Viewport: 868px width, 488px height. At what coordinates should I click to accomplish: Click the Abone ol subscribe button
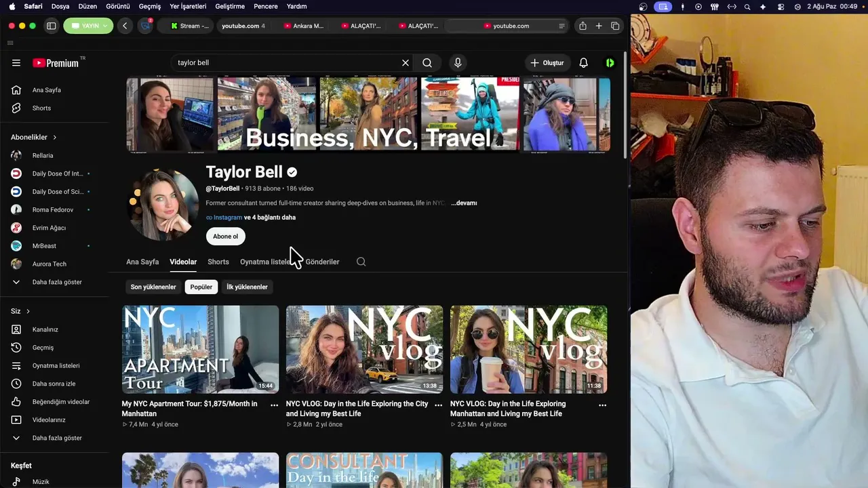pyautogui.click(x=226, y=237)
